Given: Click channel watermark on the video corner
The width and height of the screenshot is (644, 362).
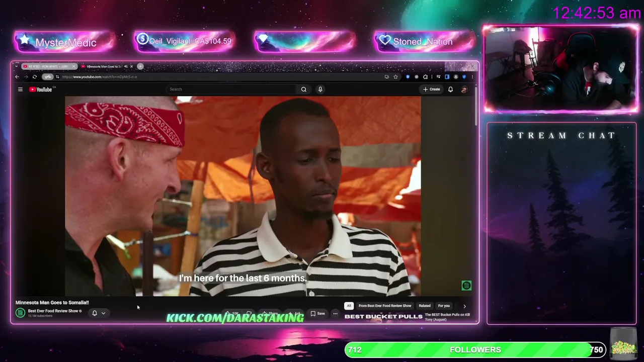Looking at the screenshot, I should coord(466,286).
